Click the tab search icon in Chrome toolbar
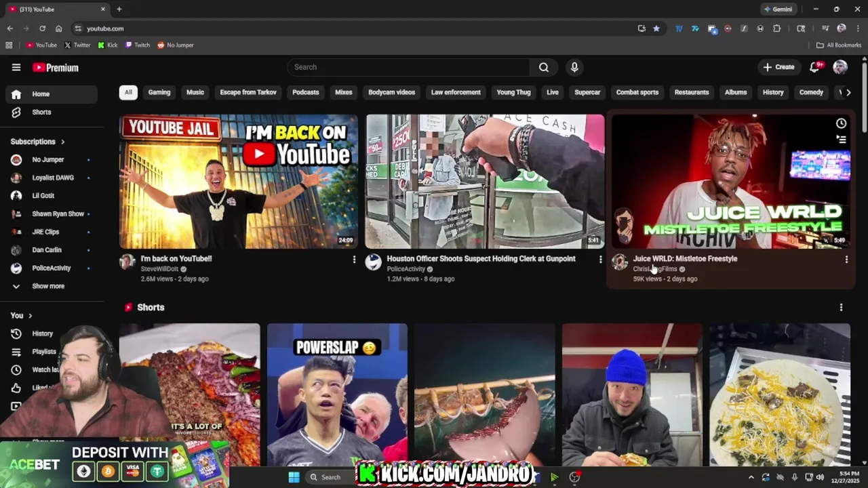This screenshot has width=868, height=488. click(801, 28)
